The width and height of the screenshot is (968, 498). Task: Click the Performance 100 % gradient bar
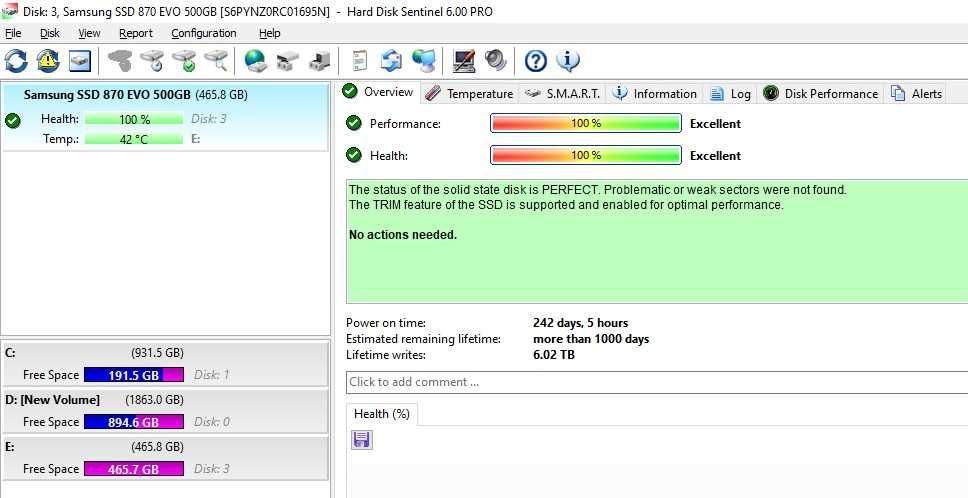point(586,123)
